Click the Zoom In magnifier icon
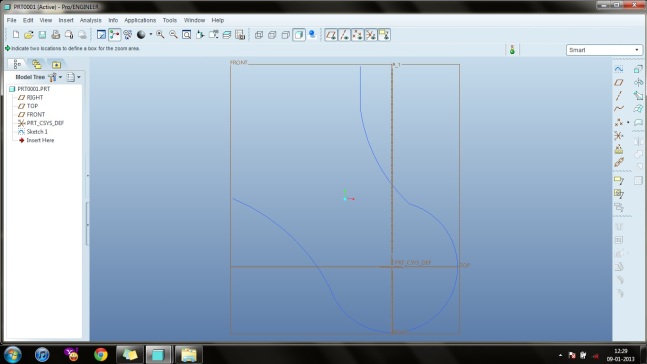The height and width of the screenshot is (364, 647). pos(160,35)
